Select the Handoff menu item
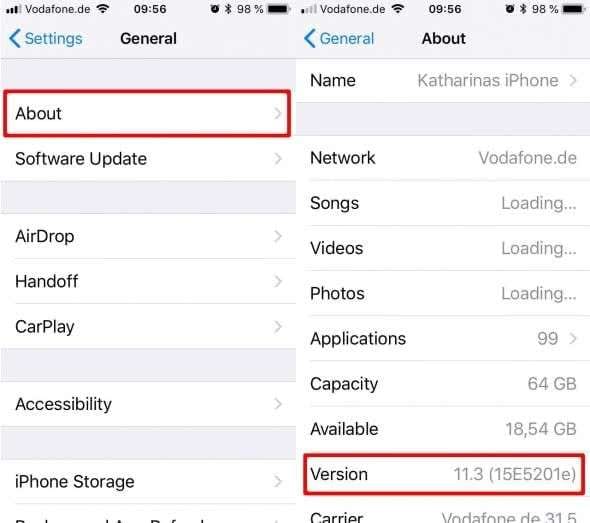 point(148,281)
